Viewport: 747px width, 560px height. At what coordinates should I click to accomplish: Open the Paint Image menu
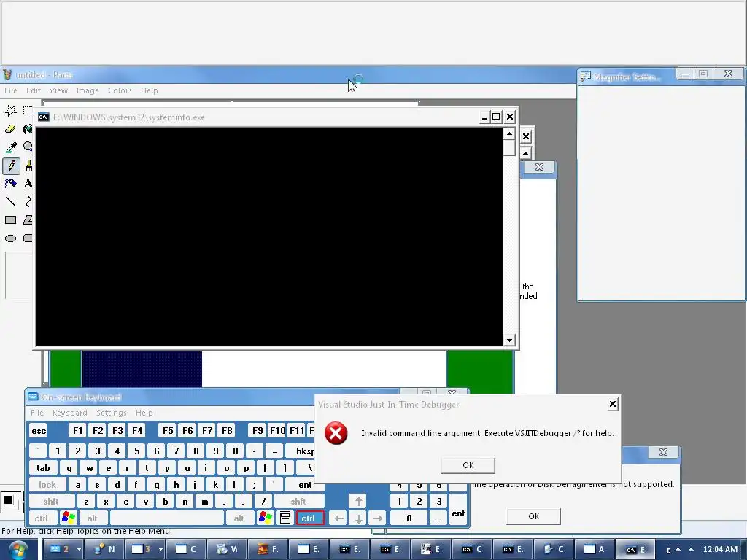point(88,90)
